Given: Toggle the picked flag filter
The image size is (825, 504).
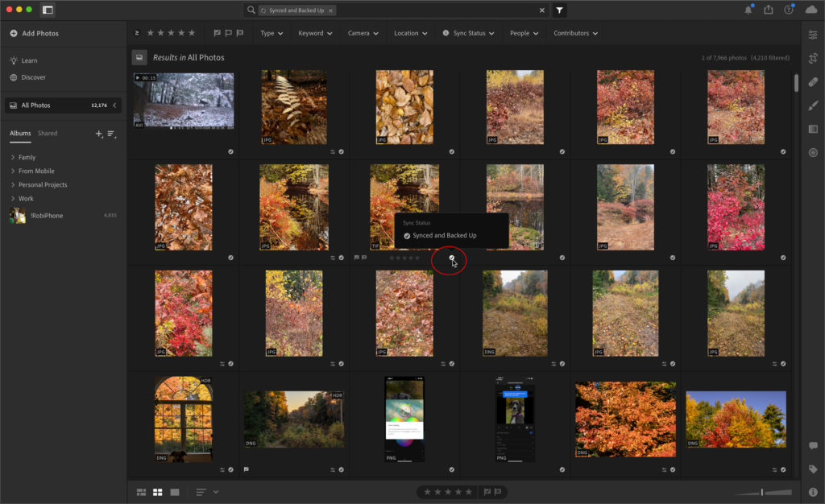Looking at the screenshot, I should (x=218, y=33).
